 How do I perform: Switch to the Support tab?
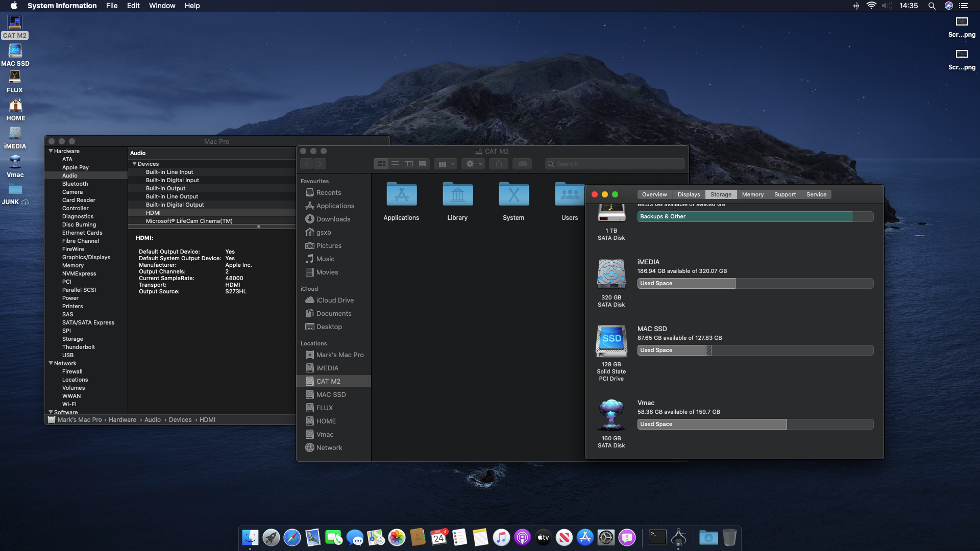[785, 194]
